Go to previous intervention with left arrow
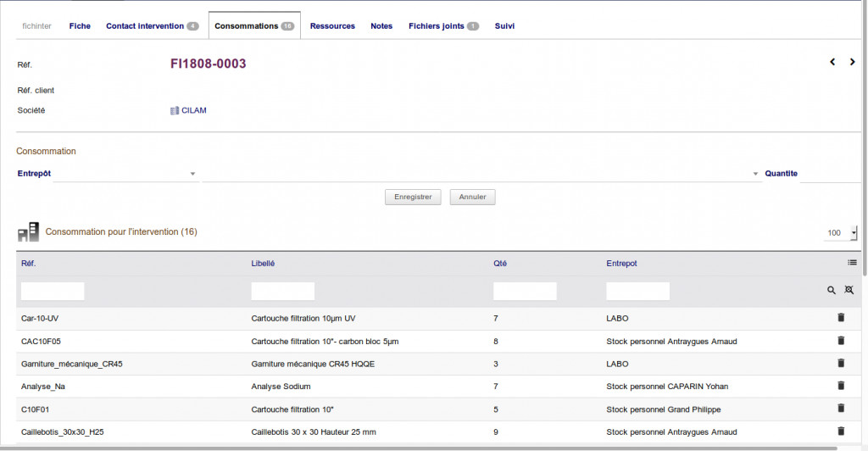 click(x=832, y=62)
